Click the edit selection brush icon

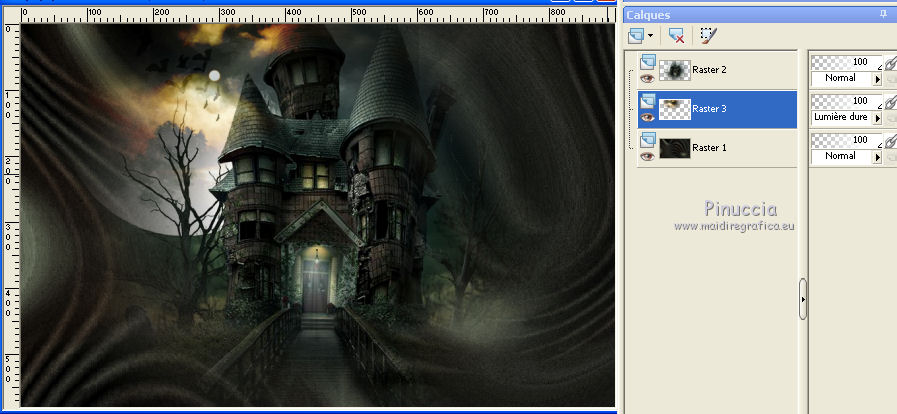click(708, 36)
